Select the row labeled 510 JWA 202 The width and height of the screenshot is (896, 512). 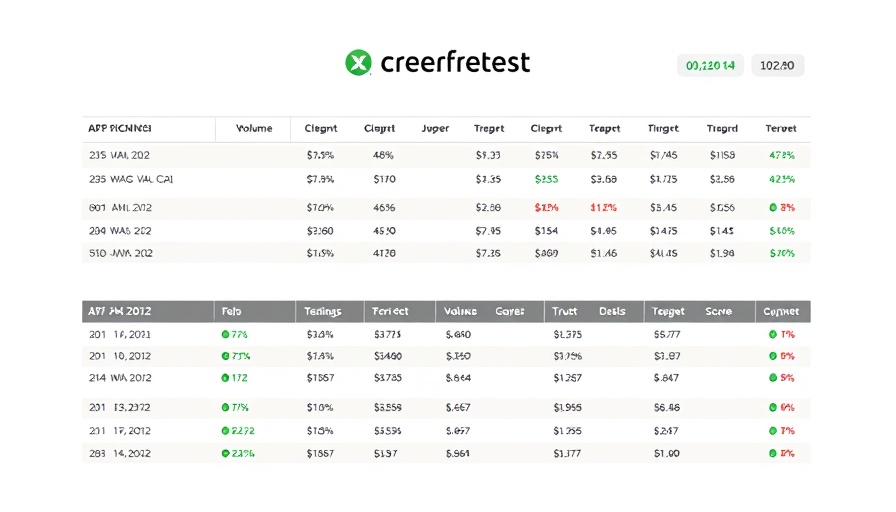tap(446, 253)
